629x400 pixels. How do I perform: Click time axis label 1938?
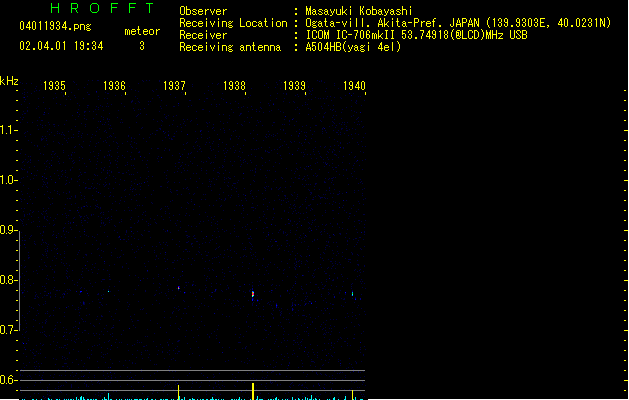[x=234, y=86]
